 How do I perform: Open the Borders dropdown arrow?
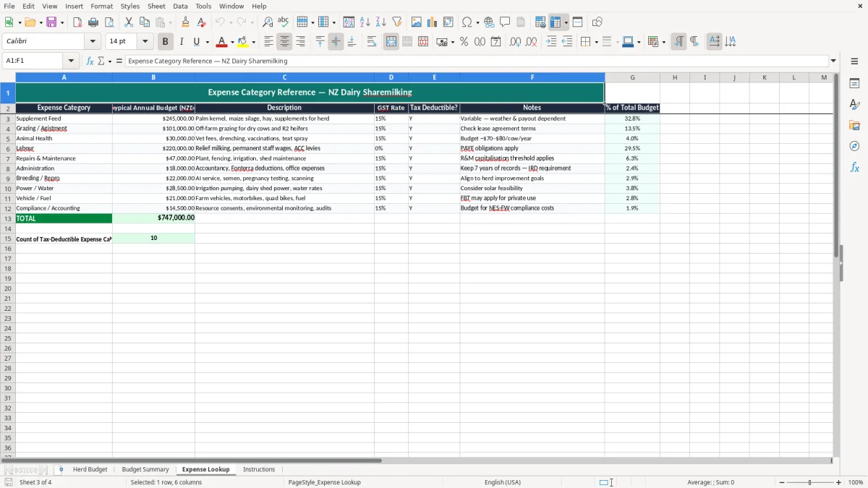click(595, 42)
